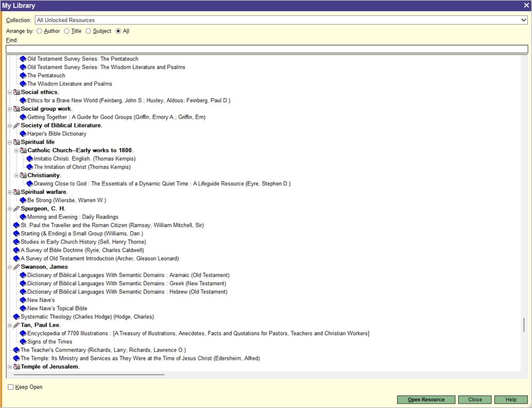Click the book icon for Imitatio Christi. English.

tap(29, 159)
